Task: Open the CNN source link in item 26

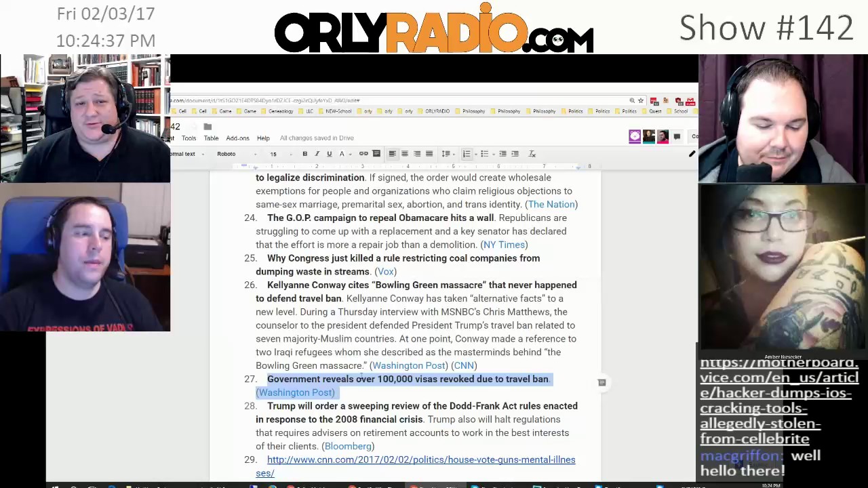Action: click(x=464, y=365)
